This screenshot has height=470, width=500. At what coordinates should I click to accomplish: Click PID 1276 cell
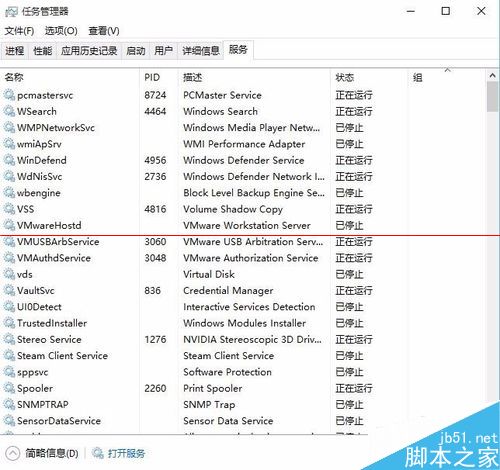[x=155, y=340]
